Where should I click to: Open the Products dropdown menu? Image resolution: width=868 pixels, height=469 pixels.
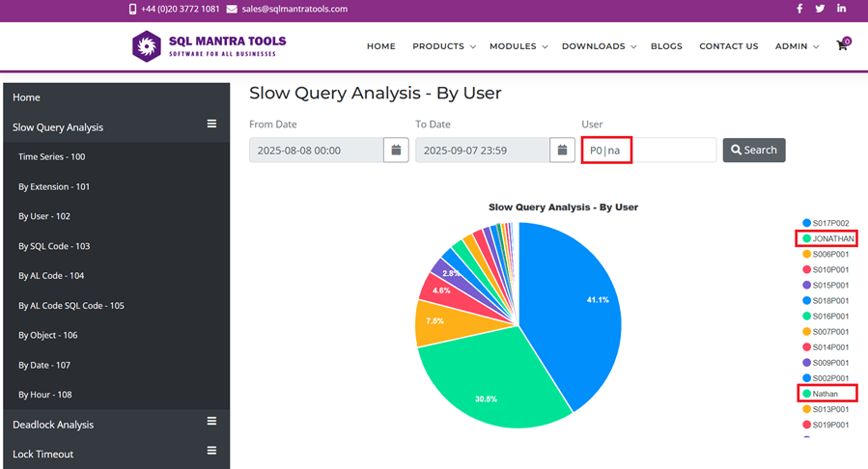(x=444, y=46)
